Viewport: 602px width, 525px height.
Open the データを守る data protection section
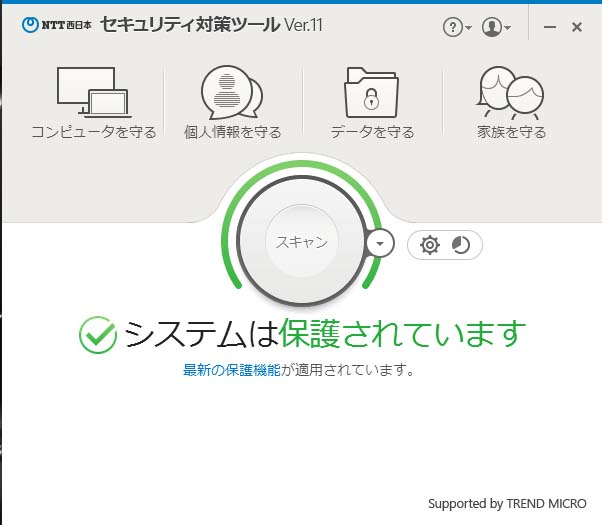tap(372, 103)
